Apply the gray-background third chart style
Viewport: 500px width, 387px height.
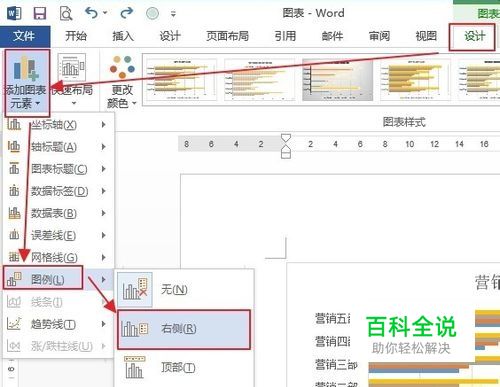pos(337,80)
